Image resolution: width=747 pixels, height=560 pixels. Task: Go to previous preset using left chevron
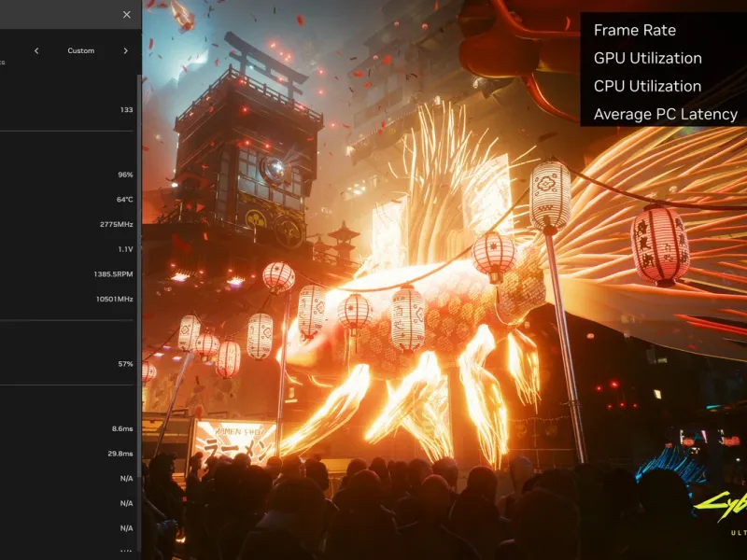click(36, 50)
